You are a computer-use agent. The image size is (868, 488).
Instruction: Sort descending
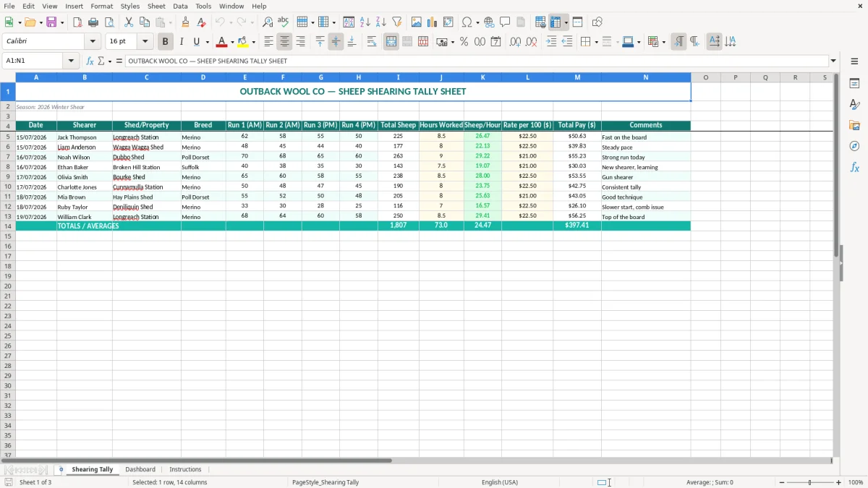[381, 22]
